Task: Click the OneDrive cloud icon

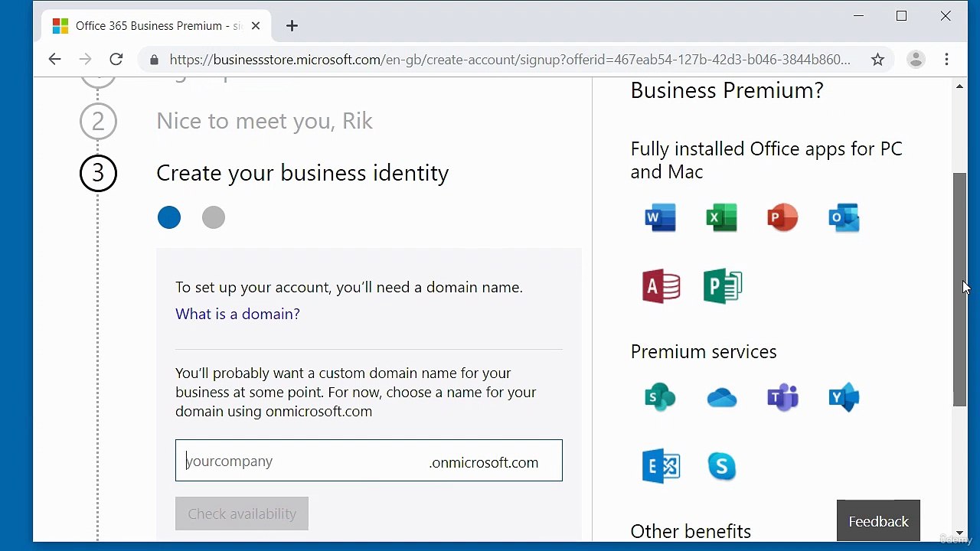Action: 721,398
